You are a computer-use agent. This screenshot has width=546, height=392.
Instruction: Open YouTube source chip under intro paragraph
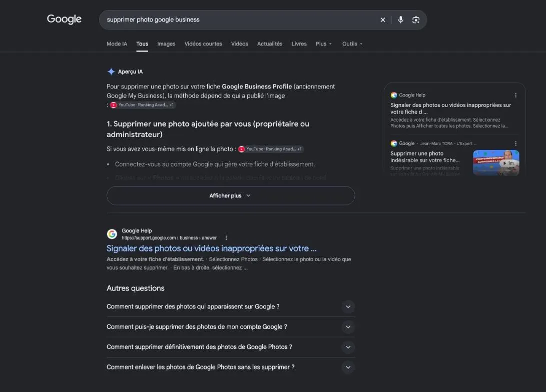click(x=143, y=104)
